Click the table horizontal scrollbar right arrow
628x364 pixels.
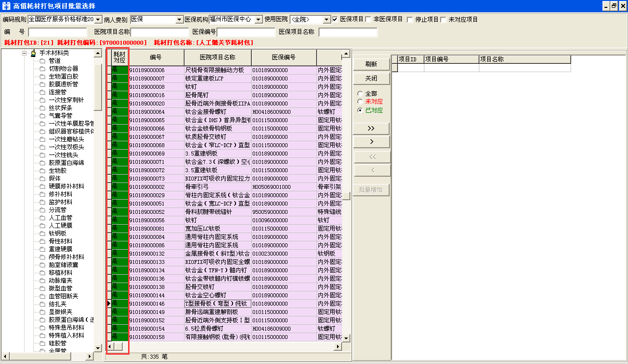(x=338, y=347)
